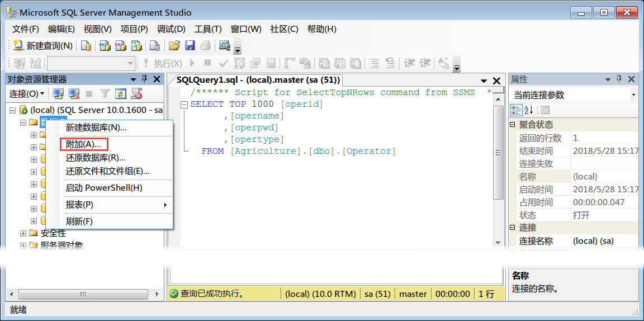Open the 工具(T) menu
The height and width of the screenshot is (321, 644).
click(x=208, y=29)
